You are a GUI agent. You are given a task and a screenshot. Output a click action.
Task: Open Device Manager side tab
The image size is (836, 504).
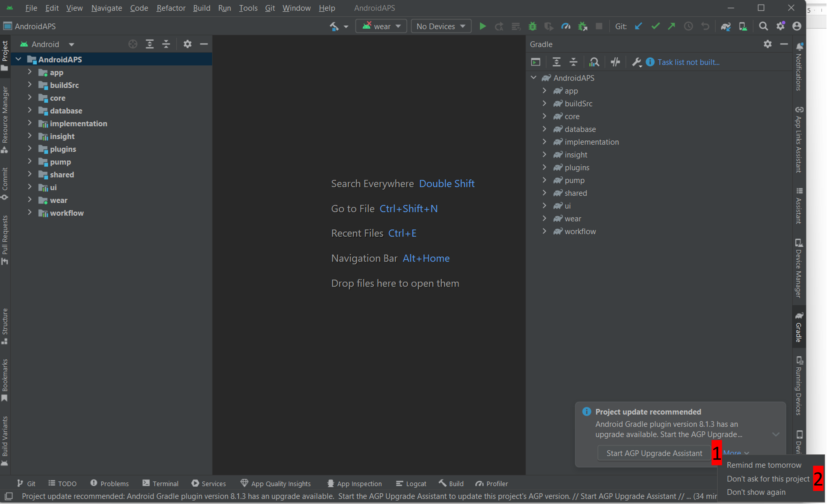coord(799,269)
